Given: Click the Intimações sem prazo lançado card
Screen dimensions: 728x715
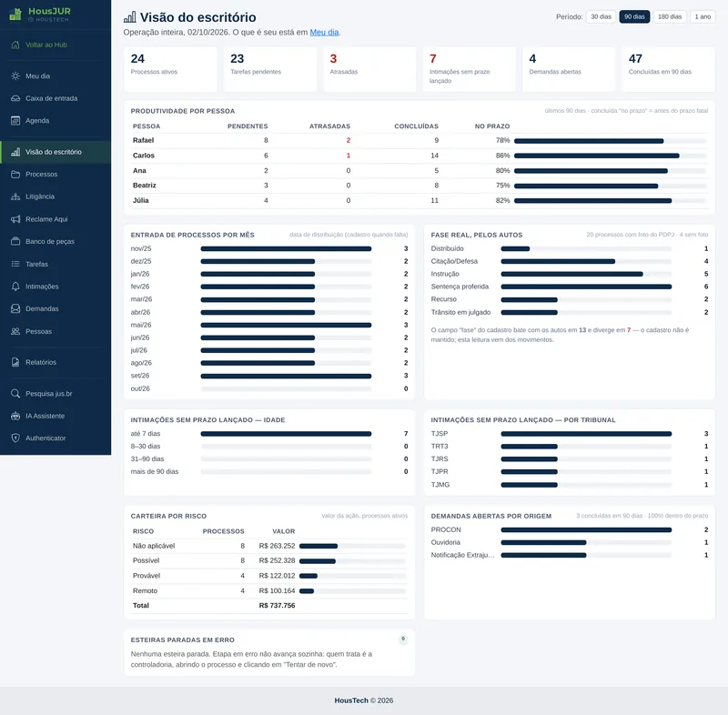Looking at the screenshot, I should [x=469, y=69].
